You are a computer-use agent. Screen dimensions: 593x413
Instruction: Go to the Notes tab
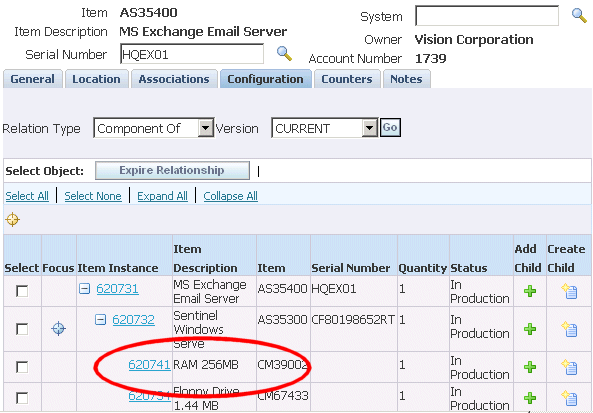click(407, 79)
